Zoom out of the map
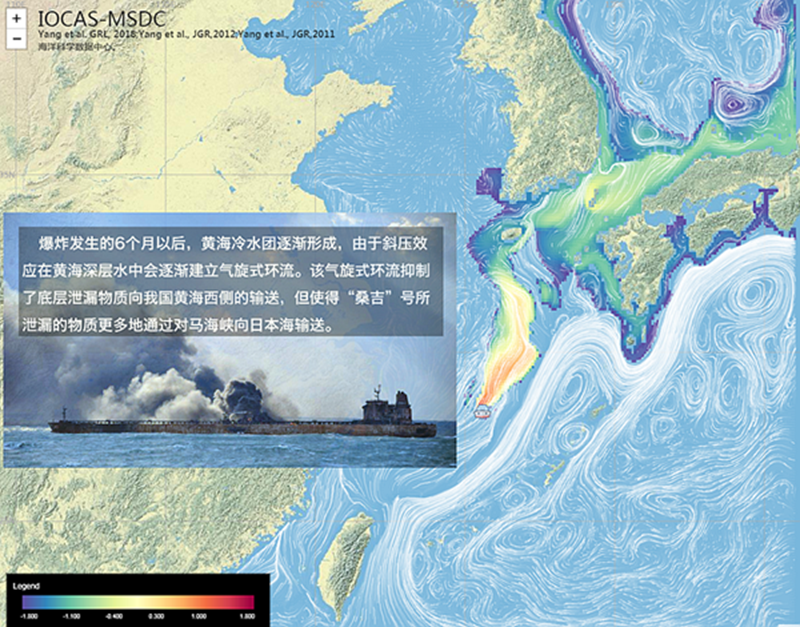Image resolution: width=800 pixels, height=627 pixels. (x=17, y=39)
